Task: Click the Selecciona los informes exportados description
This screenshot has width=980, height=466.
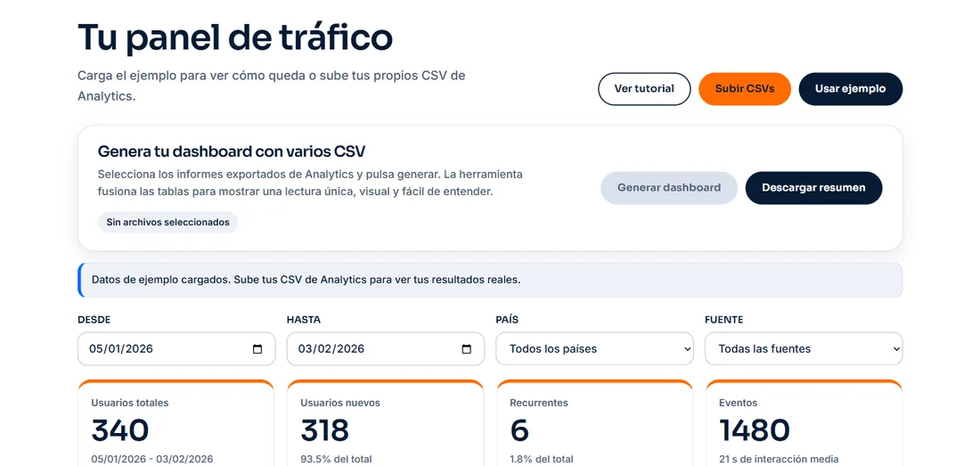Action: click(x=310, y=183)
